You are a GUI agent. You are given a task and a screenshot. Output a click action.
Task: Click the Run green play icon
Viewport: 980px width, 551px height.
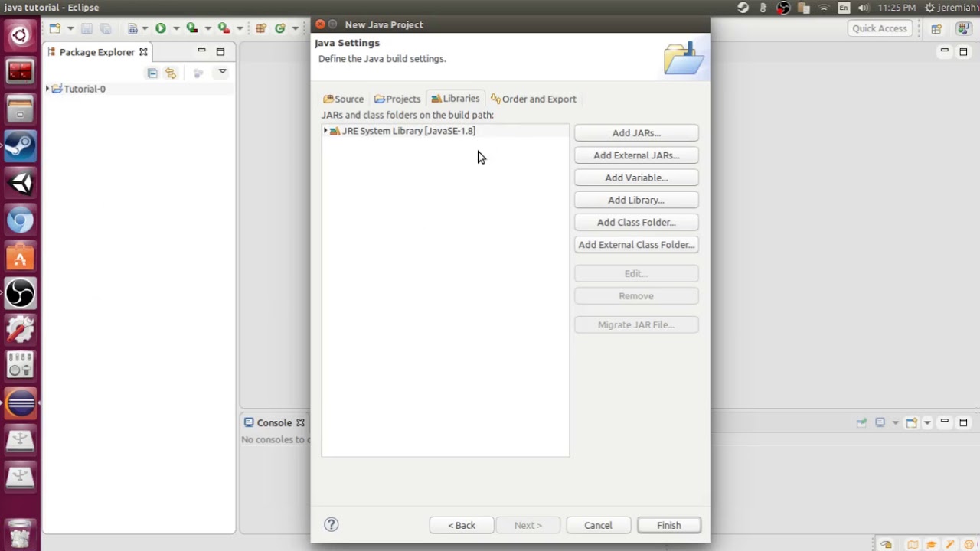[161, 28]
